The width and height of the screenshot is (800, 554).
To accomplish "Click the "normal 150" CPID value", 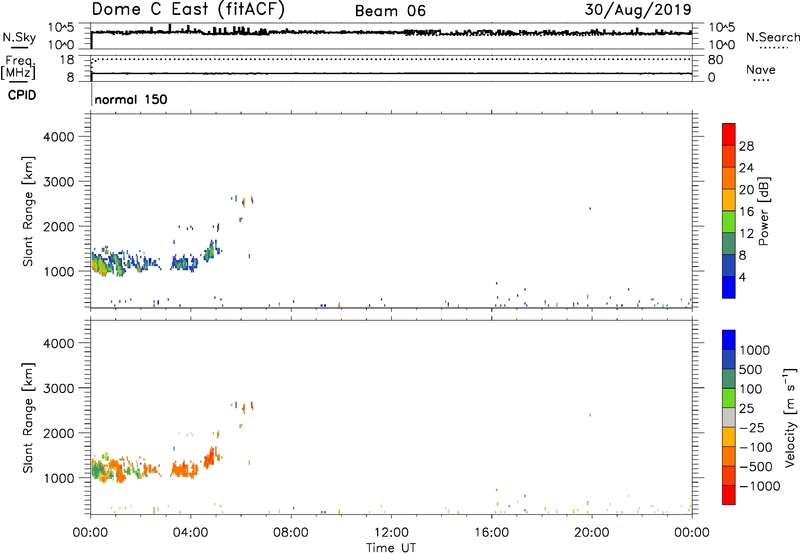I will pos(131,99).
